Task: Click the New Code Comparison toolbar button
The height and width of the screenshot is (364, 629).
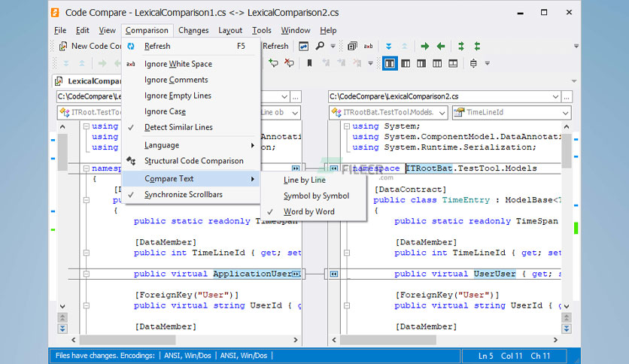Action: (x=90, y=46)
